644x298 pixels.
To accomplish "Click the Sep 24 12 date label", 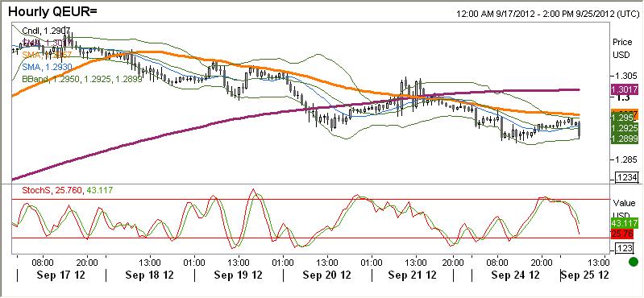I will point(516,275).
